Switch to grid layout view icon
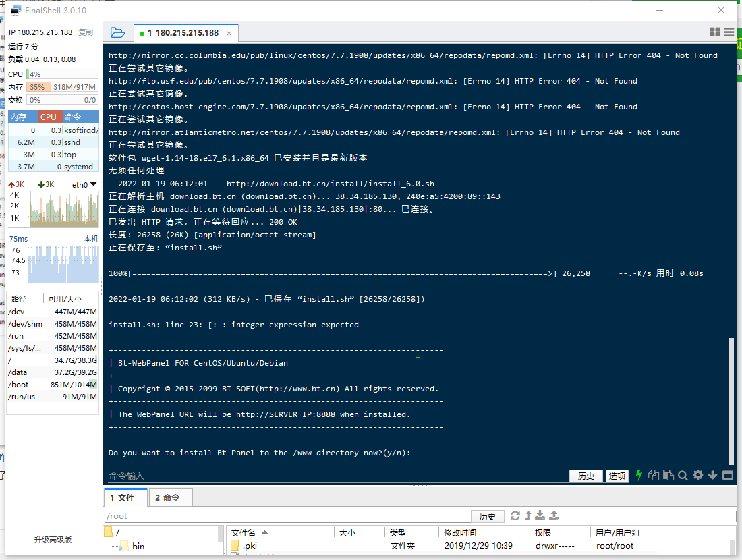Screen dimensions: 742x560 pyautogui.click(x=714, y=32)
